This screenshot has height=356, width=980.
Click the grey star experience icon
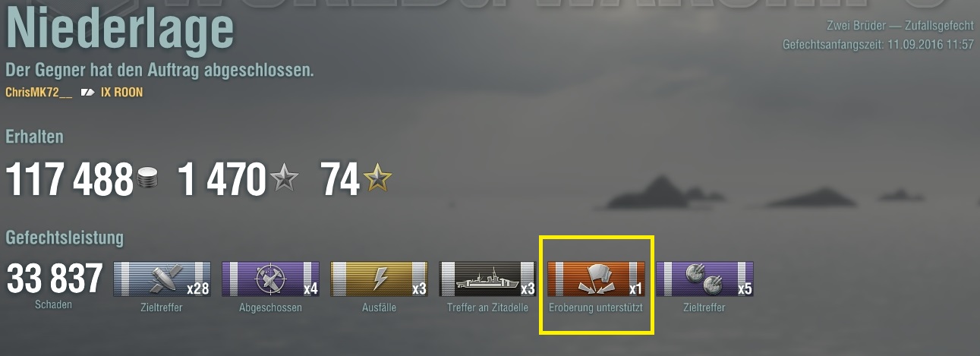[285, 180]
